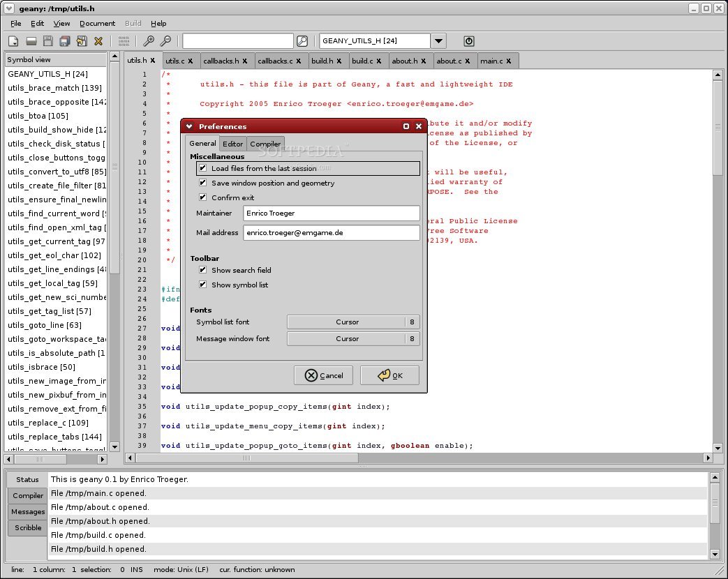Click the greyed-out compile toolbar icon

pyautogui.click(x=124, y=41)
